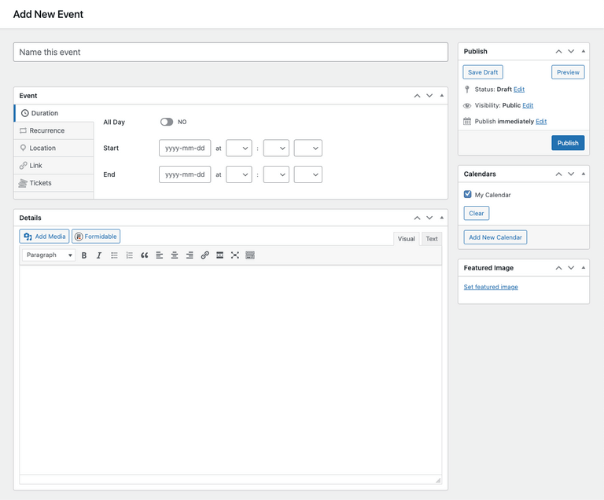The image size is (604, 500).
Task: Toggle bold formatting in Details editor
Action: coord(84,255)
